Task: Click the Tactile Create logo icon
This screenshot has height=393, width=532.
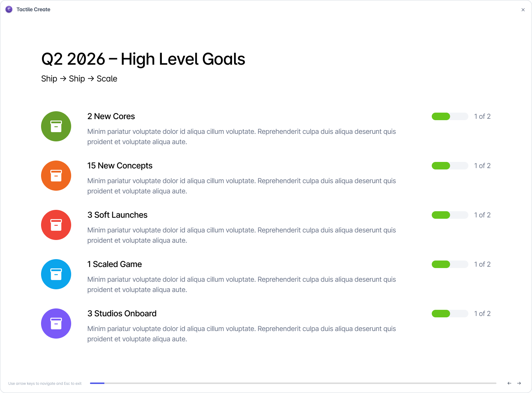Action: coord(9,9)
